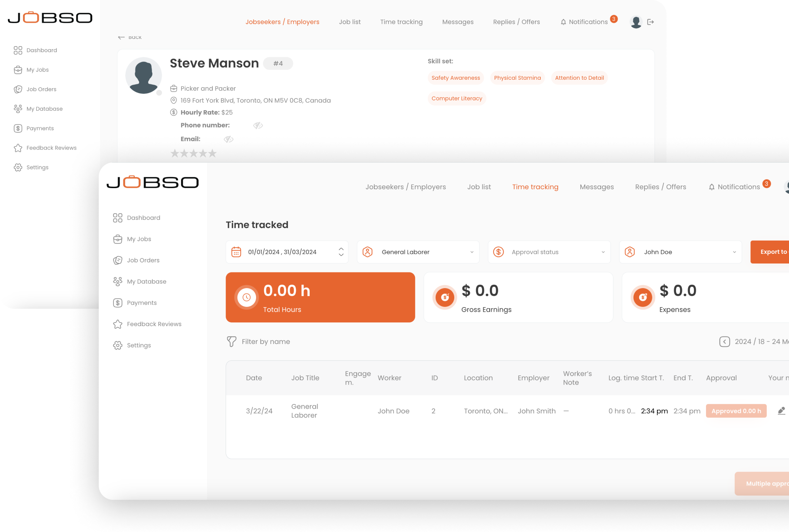Click the logout icon in top header
The height and width of the screenshot is (532, 789).
click(650, 22)
